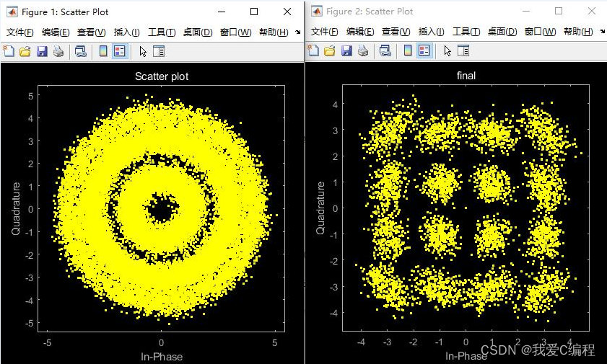Open 工具(T) menu in Figure 2
Image resolution: width=607 pixels, height=364 pixels.
(x=466, y=32)
